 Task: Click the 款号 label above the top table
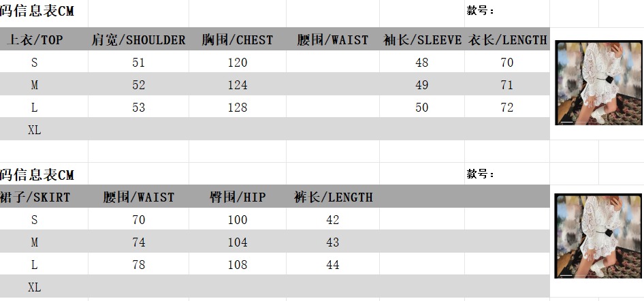coord(481,11)
